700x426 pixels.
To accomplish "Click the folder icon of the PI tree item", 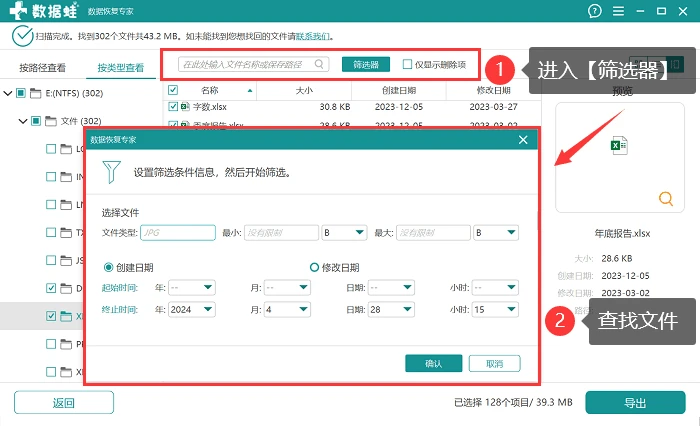I will point(66,344).
